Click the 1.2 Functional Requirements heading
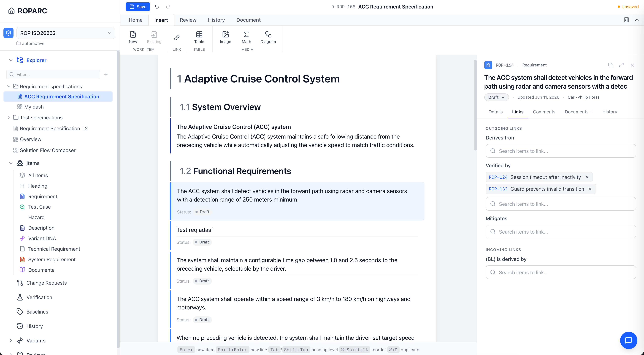The height and width of the screenshot is (355, 644). tap(242, 171)
